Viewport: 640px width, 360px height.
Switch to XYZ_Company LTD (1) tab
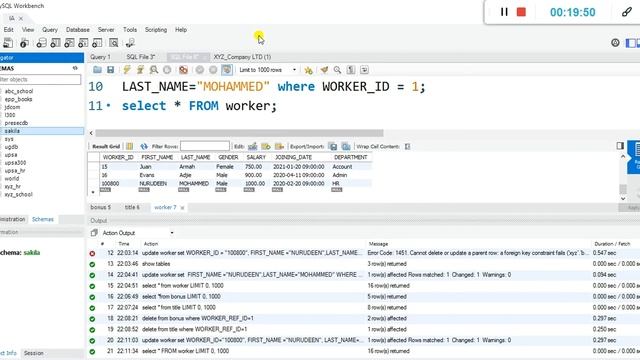pos(242,57)
